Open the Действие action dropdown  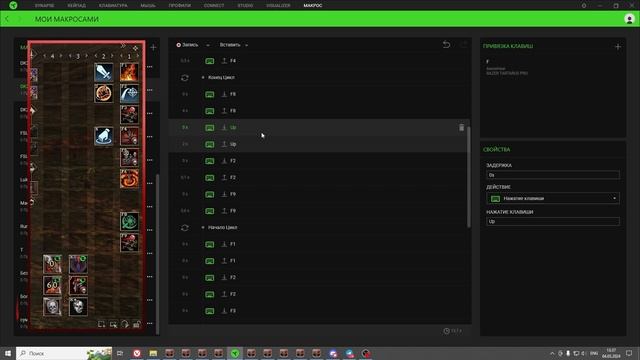tap(553, 198)
